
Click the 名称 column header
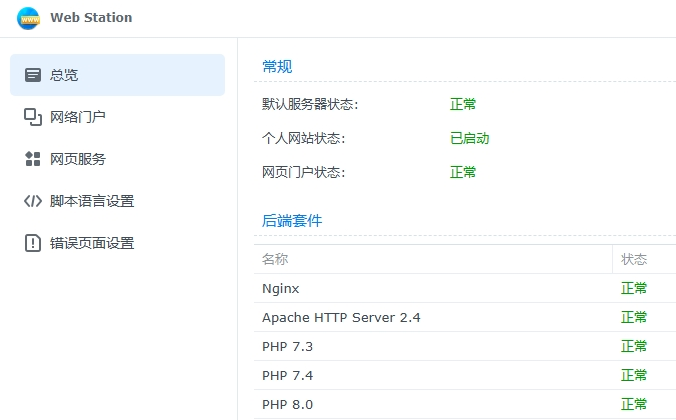[x=275, y=259]
